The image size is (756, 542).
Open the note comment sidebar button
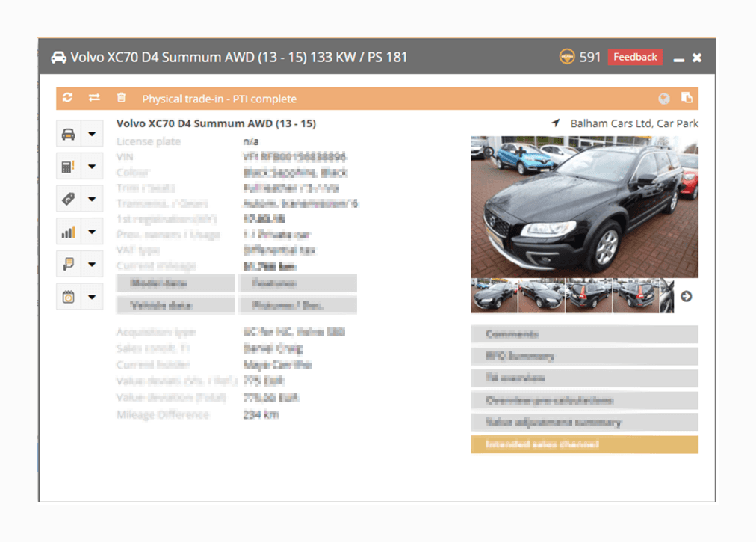(69, 264)
